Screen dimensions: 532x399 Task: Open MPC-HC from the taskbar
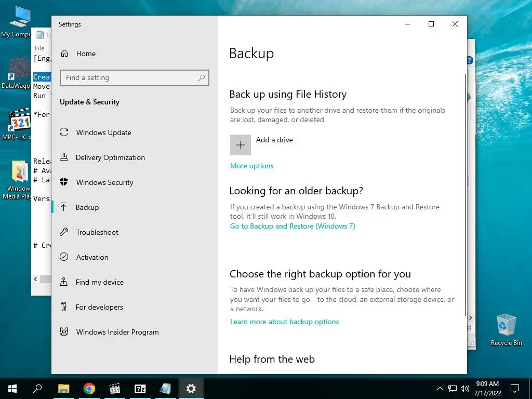pos(115,389)
